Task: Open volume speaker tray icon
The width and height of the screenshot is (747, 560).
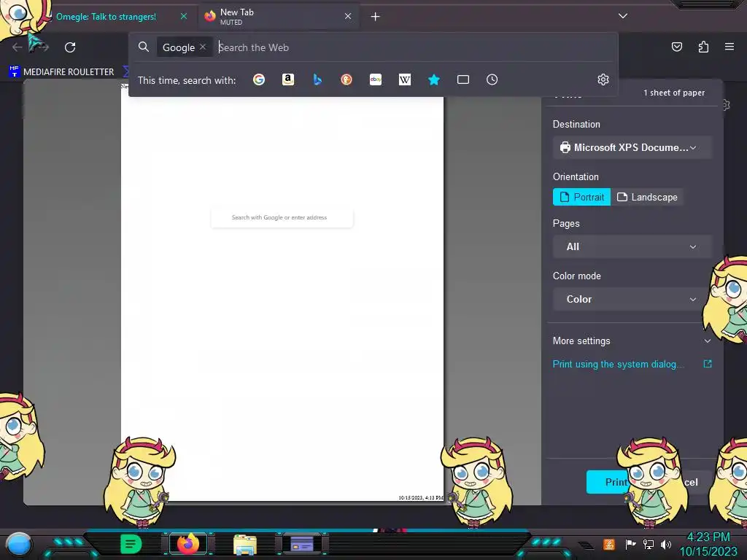Action: [x=666, y=544]
